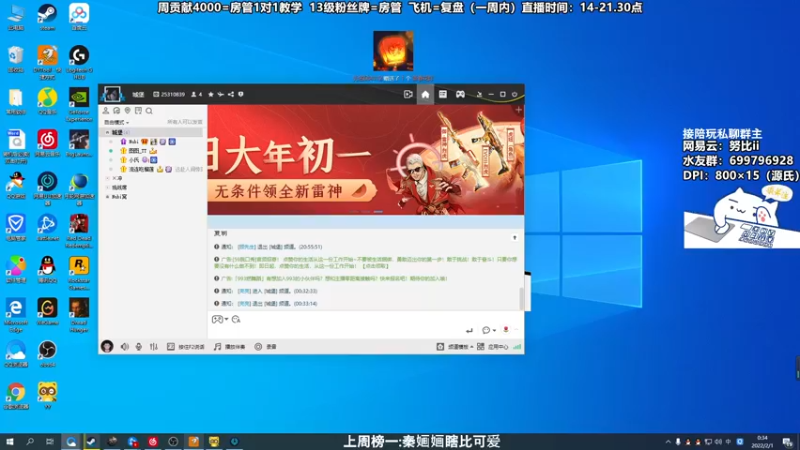The width and height of the screenshot is (800, 450).
Task: Expand the Bibi窝 sub-channel
Action: pyautogui.click(x=108, y=196)
